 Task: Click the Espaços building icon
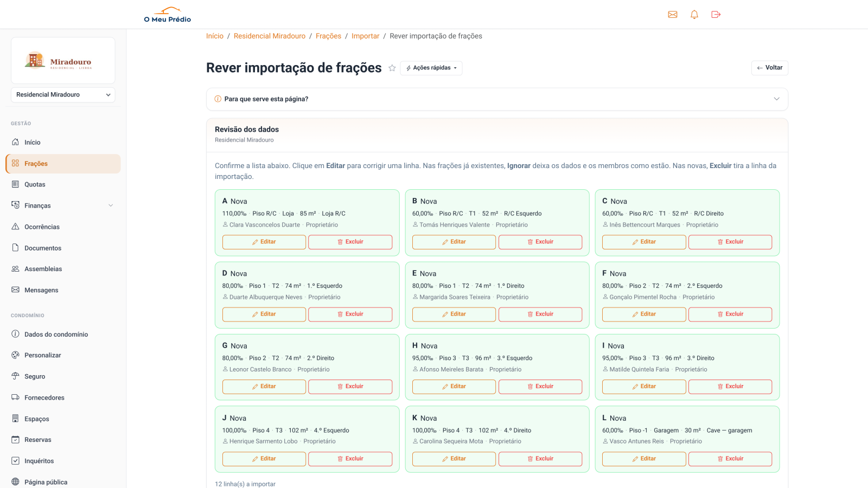pyautogui.click(x=16, y=419)
